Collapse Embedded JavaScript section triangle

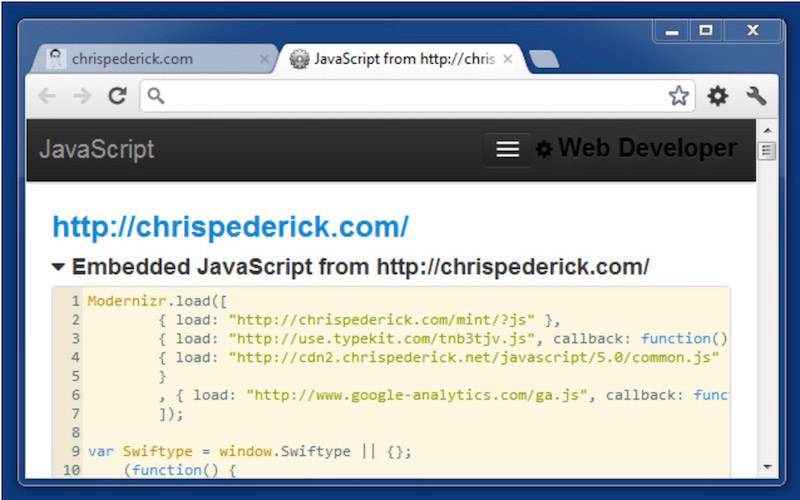pos(58,267)
